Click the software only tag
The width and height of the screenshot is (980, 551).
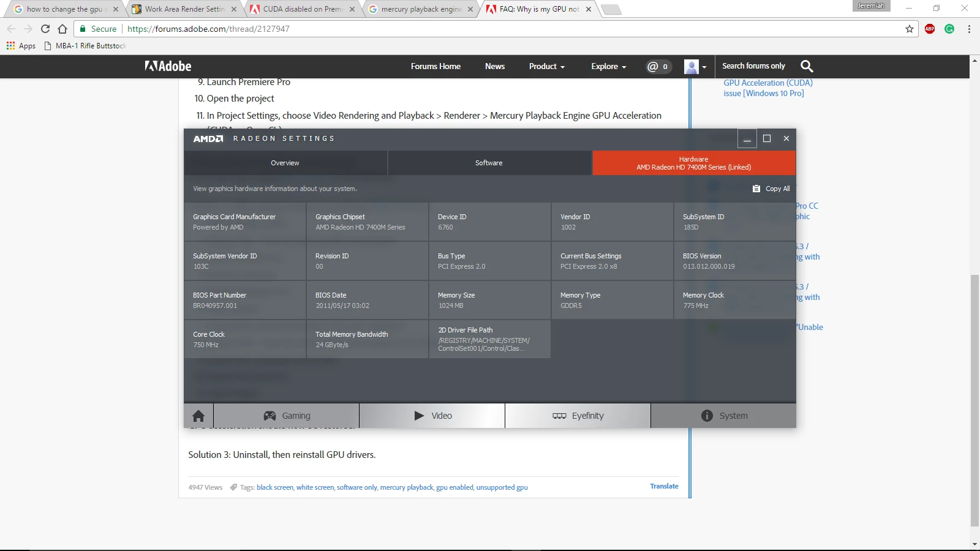(357, 487)
